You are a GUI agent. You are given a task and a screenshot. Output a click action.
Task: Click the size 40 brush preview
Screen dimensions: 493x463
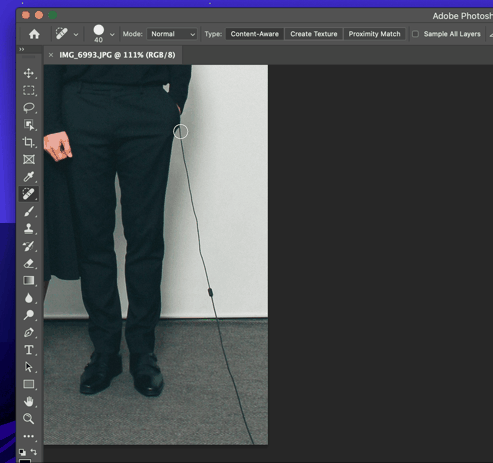click(x=99, y=33)
